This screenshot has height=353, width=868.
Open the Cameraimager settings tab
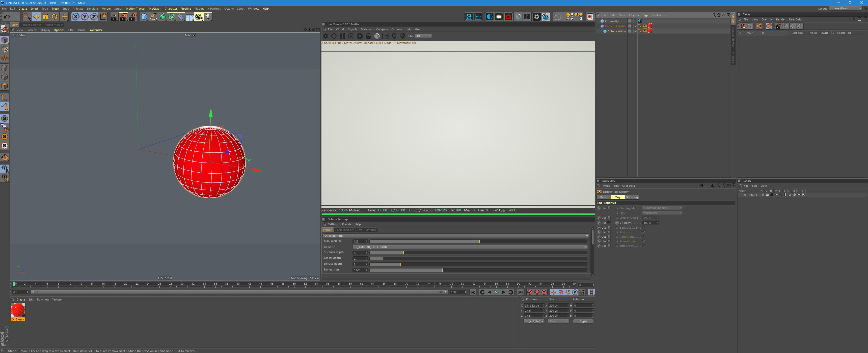(x=344, y=230)
